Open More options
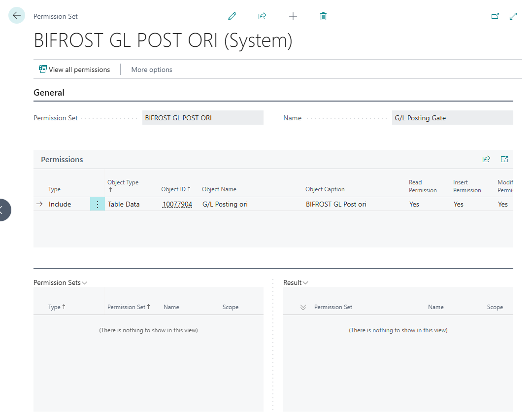 tap(152, 70)
